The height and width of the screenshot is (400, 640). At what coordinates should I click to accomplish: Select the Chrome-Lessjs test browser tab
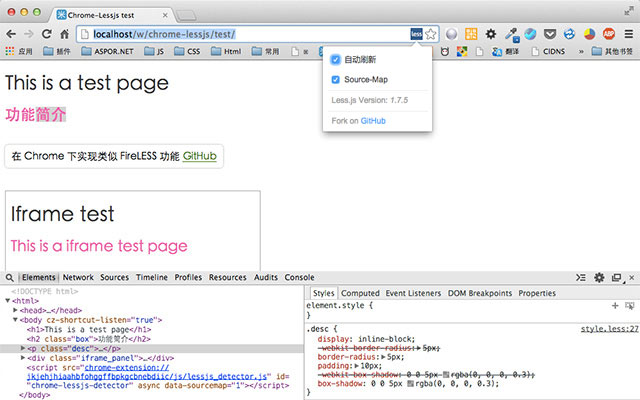[112, 15]
